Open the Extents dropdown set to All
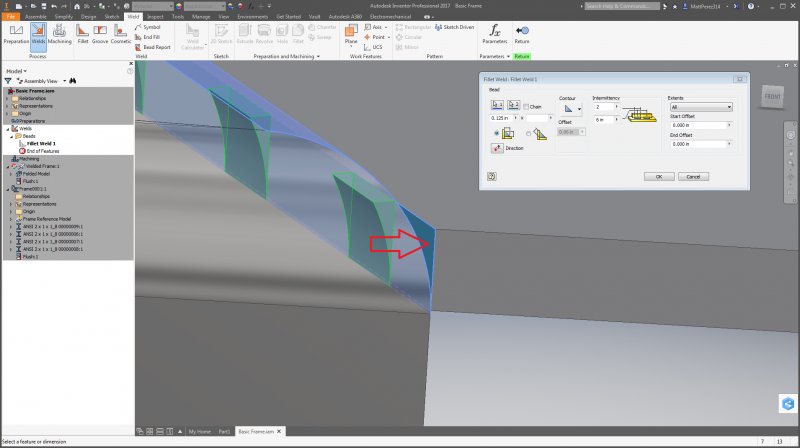Viewport: 800px width, 448px height. (x=701, y=106)
